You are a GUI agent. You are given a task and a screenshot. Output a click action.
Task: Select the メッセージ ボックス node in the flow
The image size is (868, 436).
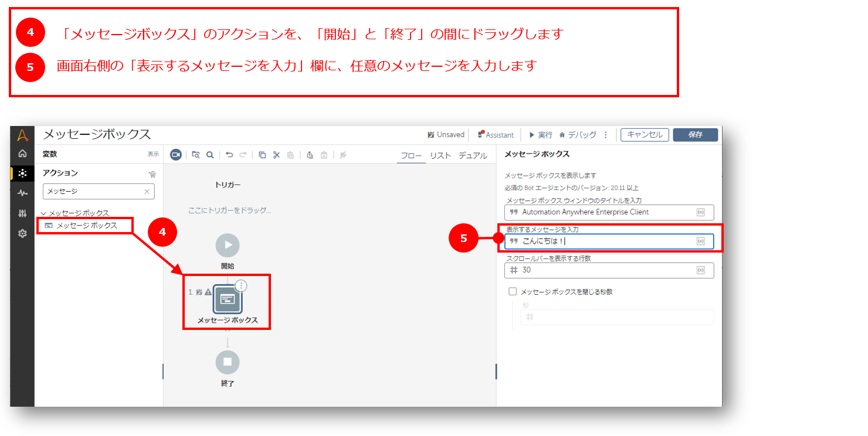(228, 299)
